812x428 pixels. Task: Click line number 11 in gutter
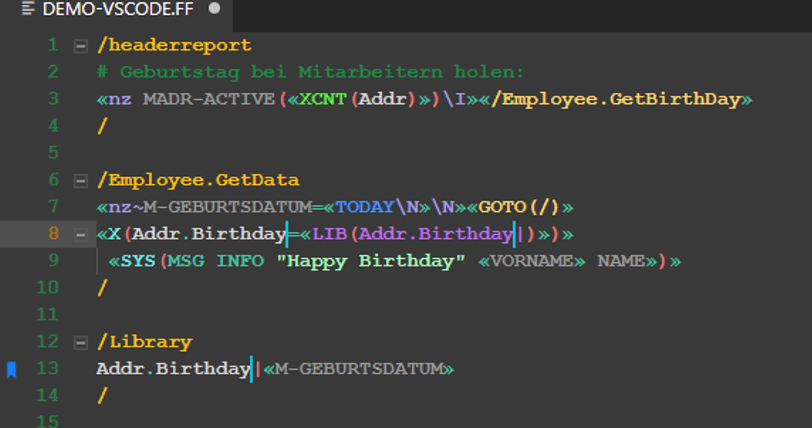click(x=47, y=315)
